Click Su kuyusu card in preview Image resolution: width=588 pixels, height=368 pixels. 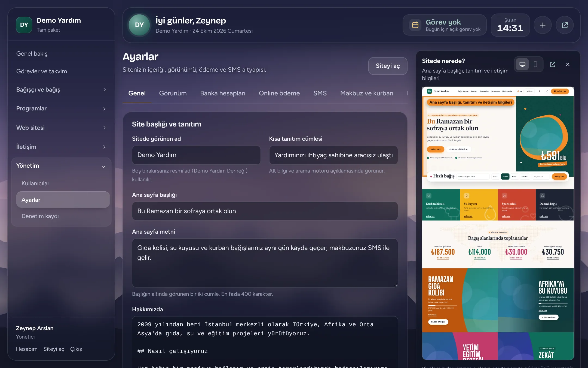tap(479, 205)
